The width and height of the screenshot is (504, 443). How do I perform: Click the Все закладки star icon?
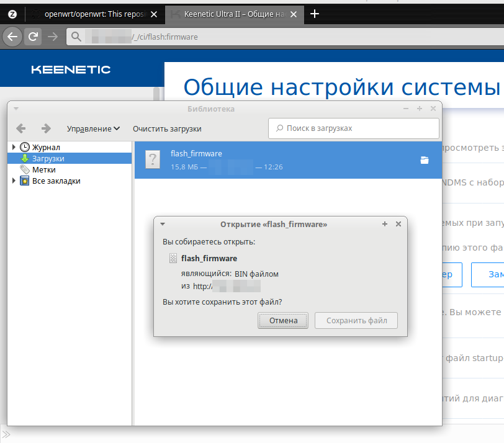coord(25,181)
